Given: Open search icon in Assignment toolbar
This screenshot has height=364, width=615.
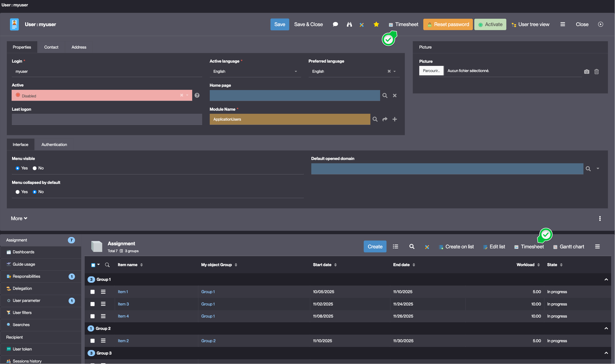Looking at the screenshot, I should 412,246.
